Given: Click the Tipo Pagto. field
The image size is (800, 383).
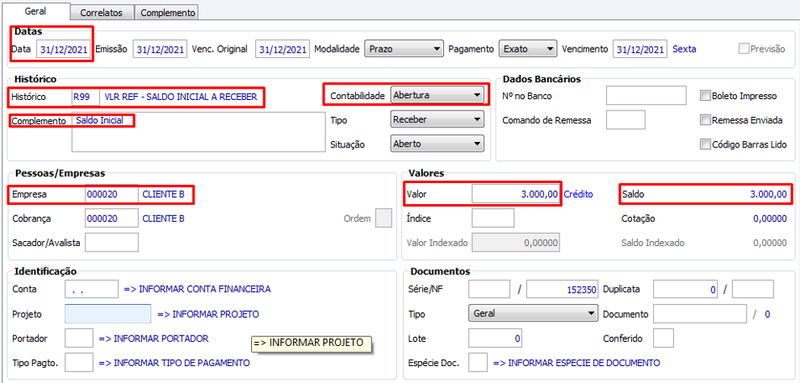Looking at the screenshot, I should [79, 363].
